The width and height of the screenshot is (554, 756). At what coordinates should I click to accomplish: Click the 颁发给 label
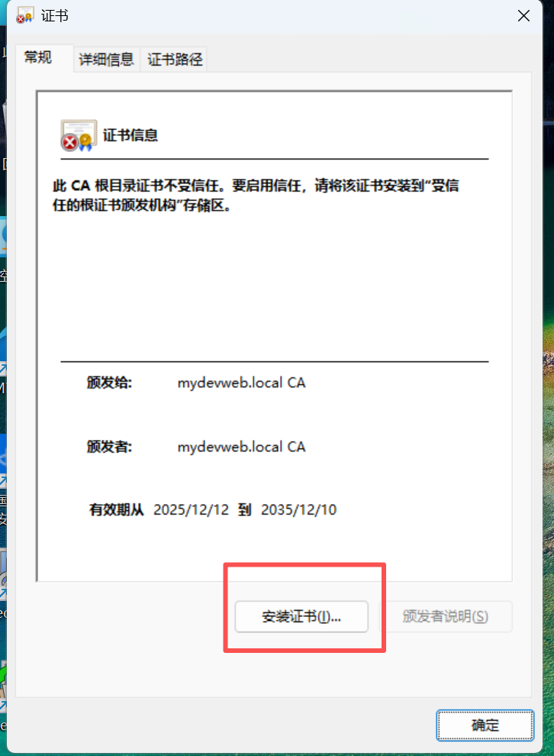109,383
